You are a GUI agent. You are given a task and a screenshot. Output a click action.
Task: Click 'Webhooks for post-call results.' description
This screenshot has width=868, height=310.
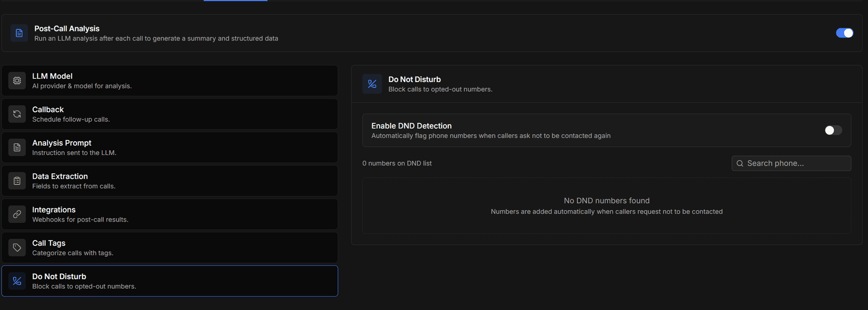[80, 220]
